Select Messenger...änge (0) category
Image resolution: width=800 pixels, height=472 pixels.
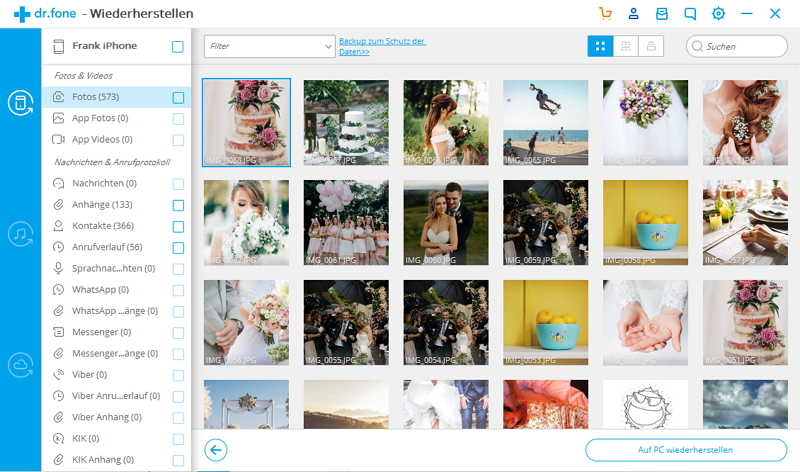click(116, 353)
